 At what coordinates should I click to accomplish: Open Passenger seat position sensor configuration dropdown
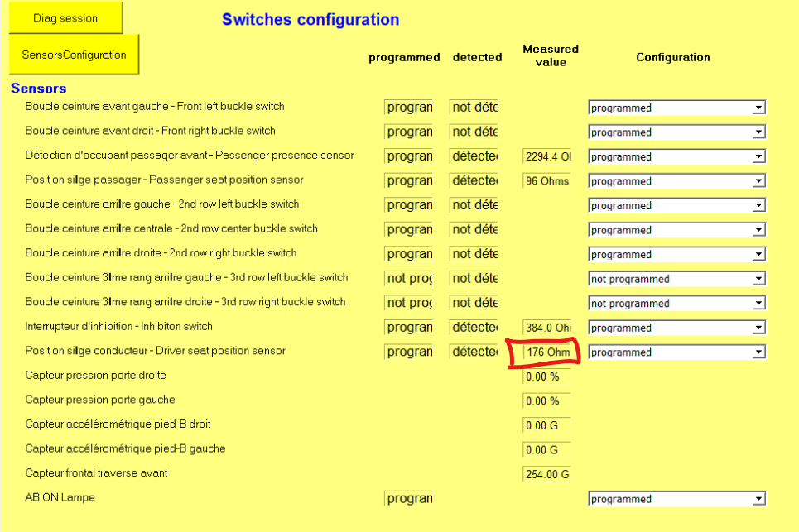(x=758, y=181)
